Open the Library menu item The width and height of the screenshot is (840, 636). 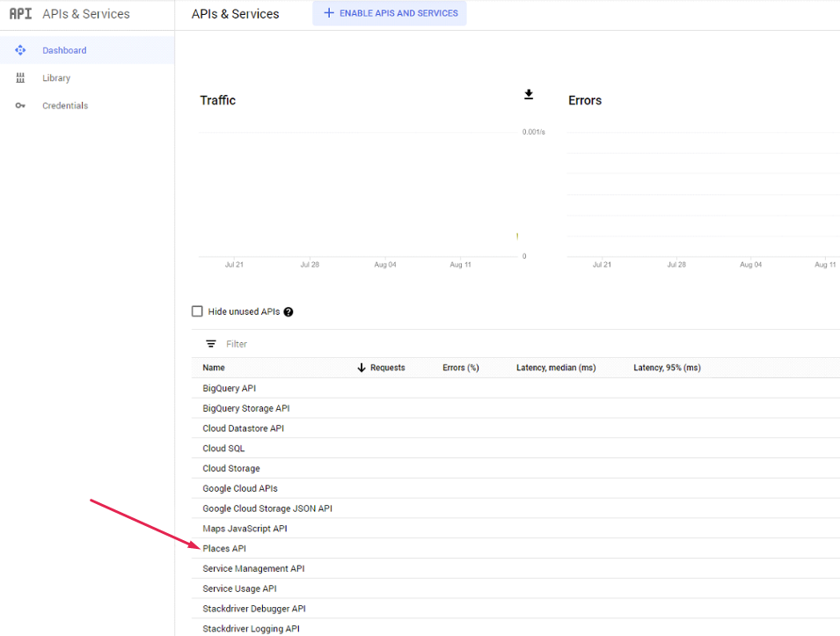click(56, 78)
